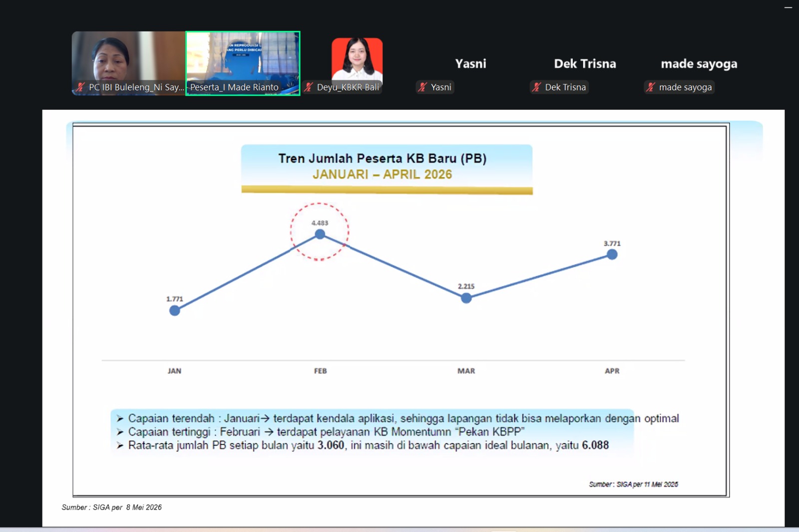Click the 'Capaian tertinggi : Februari' bullet line
799x532 pixels.
pyautogui.click(x=321, y=432)
